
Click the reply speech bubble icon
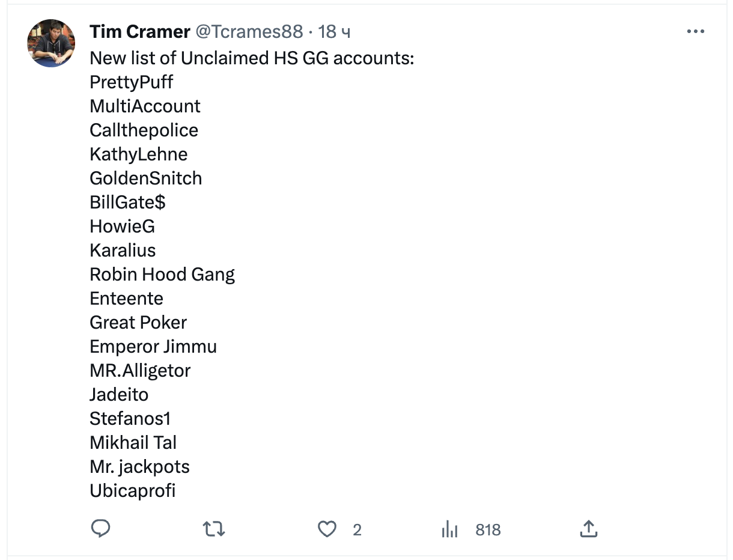[100, 529]
